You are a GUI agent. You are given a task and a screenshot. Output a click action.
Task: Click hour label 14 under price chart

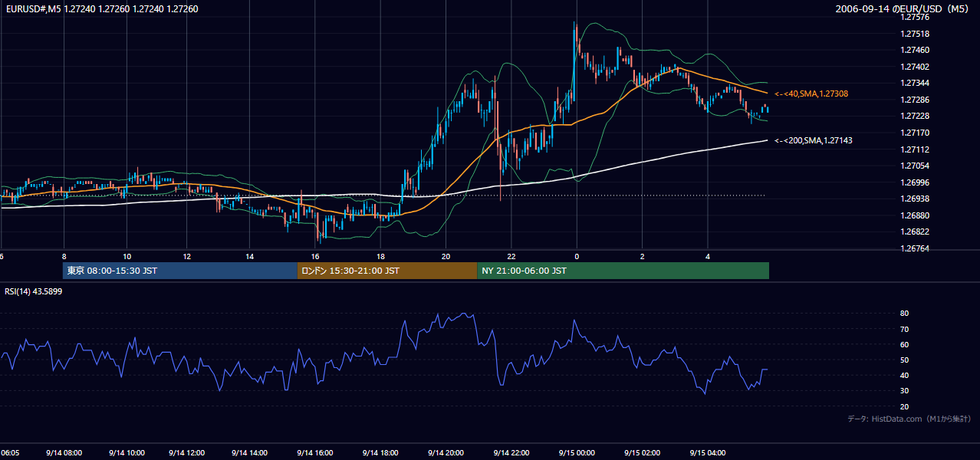point(250,256)
